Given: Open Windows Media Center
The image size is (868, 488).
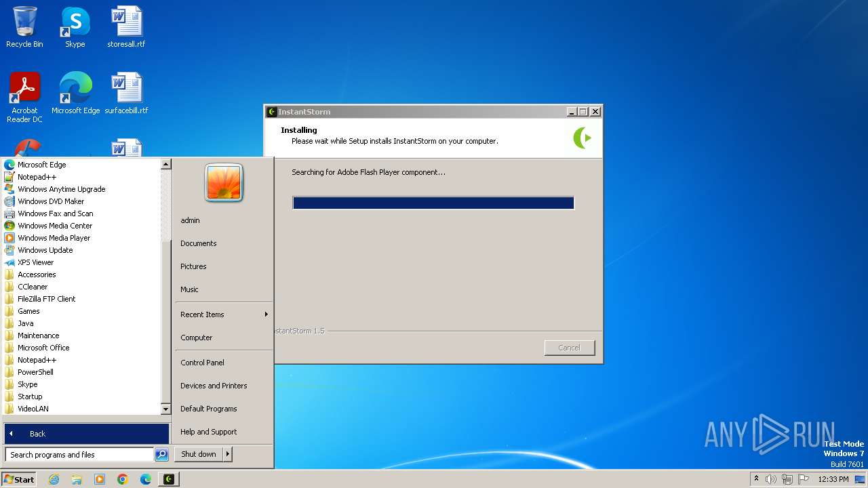Looking at the screenshot, I should (81, 226).
